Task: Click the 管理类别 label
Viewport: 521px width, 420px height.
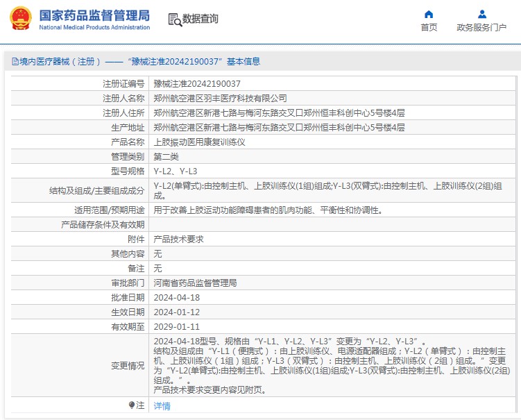Action: 128,157
